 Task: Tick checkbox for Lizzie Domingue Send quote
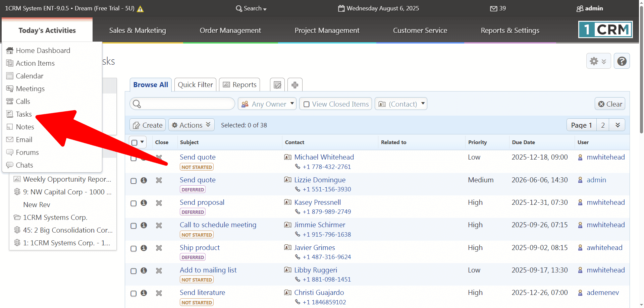133,181
